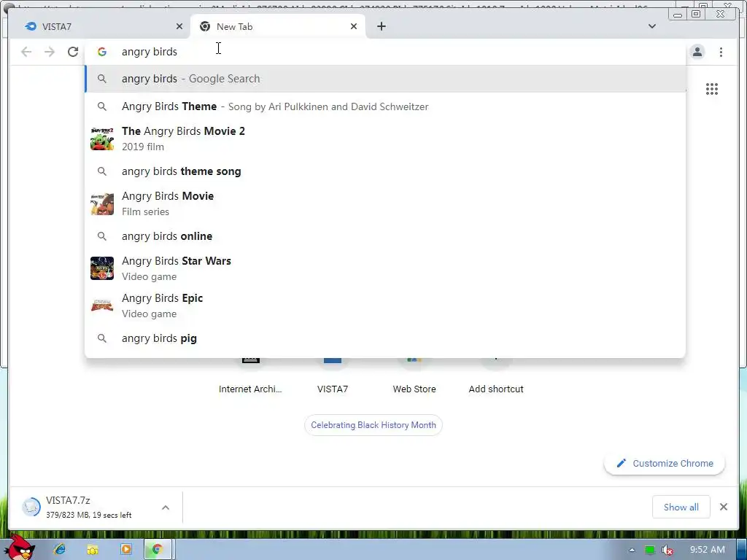Close the VISTA7 tab
This screenshot has height=560, width=747.
click(179, 27)
